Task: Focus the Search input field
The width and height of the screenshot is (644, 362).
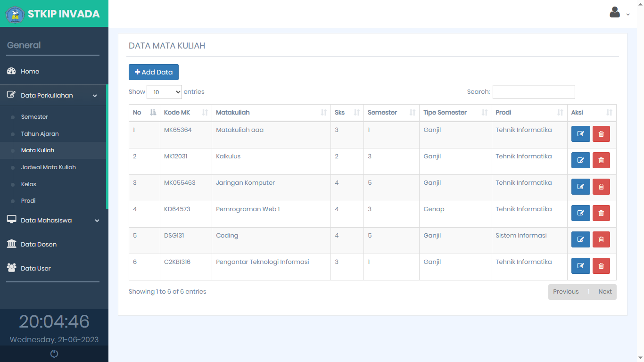Action: (534, 92)
